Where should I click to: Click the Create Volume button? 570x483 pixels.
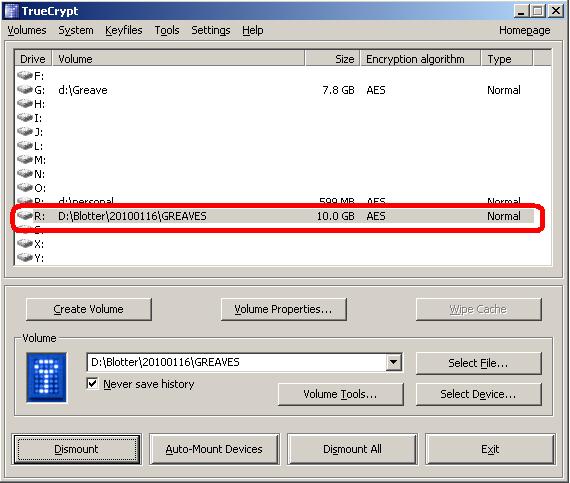[x=89, y=309]
